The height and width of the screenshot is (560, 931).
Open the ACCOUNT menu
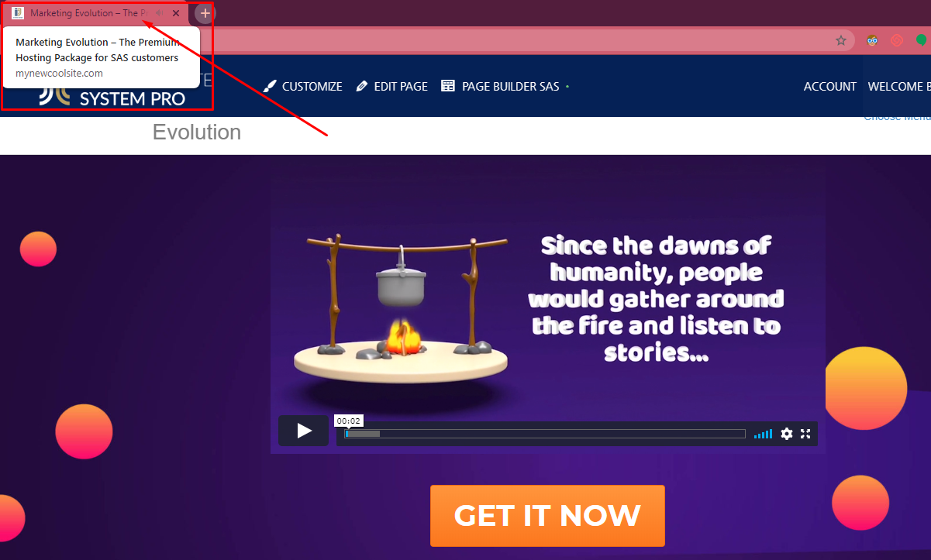coord(830,86)
